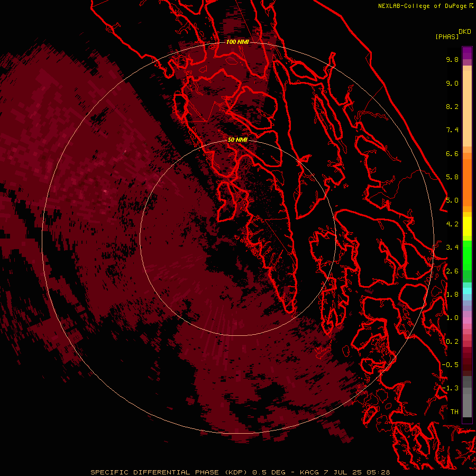Click the bright green segment of the color bar
This screenshot has width=476, height=476.
(467, 255)
